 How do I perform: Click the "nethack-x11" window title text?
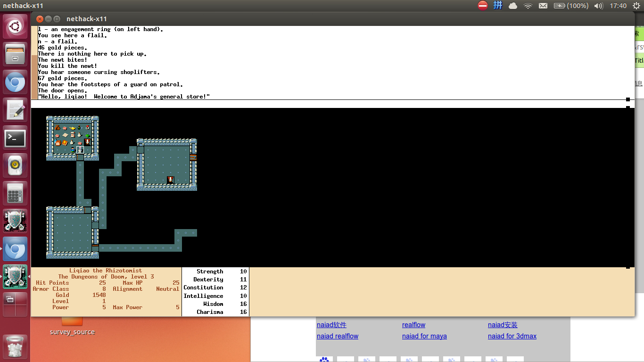[x=87, y=19]
